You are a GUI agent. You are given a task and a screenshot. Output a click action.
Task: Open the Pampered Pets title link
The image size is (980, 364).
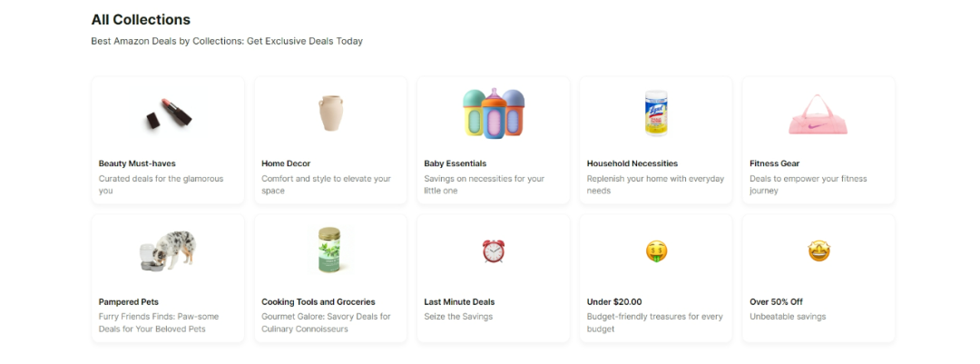129,301
